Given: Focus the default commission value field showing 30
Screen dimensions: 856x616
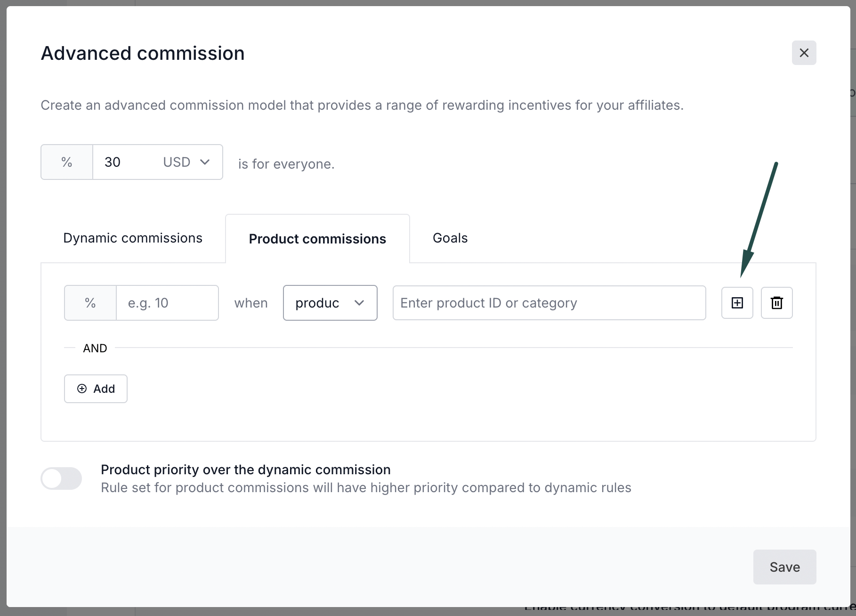Looking at the screenshot, I should [x=122, y=162].
